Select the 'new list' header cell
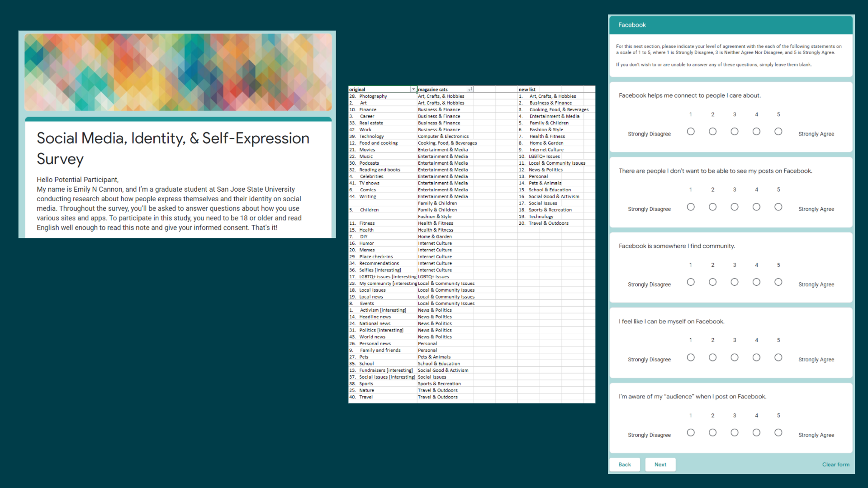The image size is (868, 488). 528,90
